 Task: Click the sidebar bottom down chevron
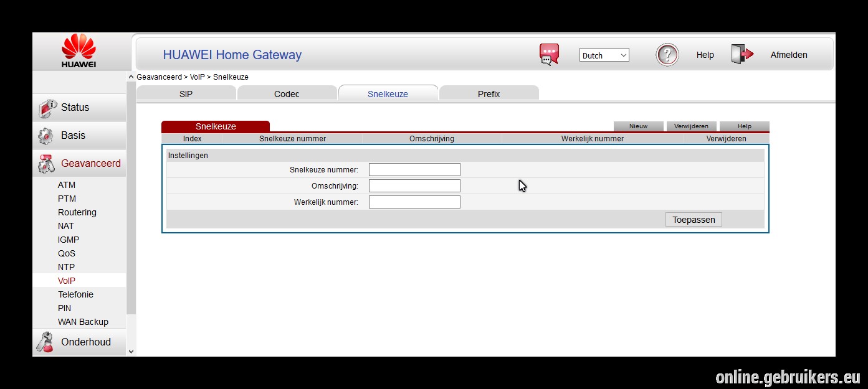click(x=131, y=352)
